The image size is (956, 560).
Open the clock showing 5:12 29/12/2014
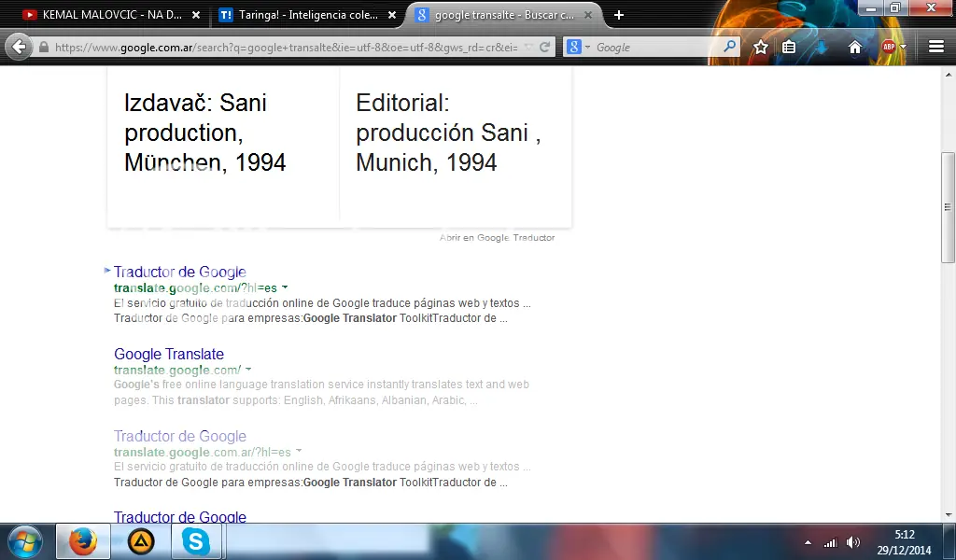(904, 542)
